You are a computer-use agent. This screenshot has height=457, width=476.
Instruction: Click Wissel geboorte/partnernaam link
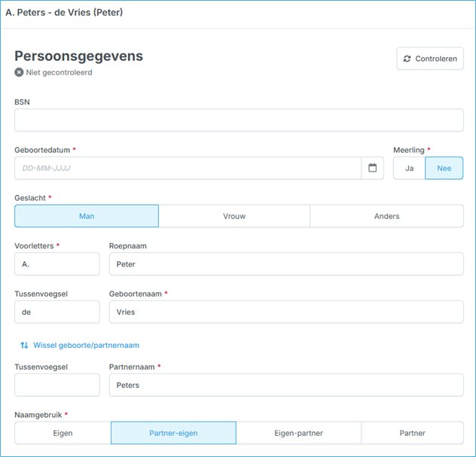(x=86, y=346)
